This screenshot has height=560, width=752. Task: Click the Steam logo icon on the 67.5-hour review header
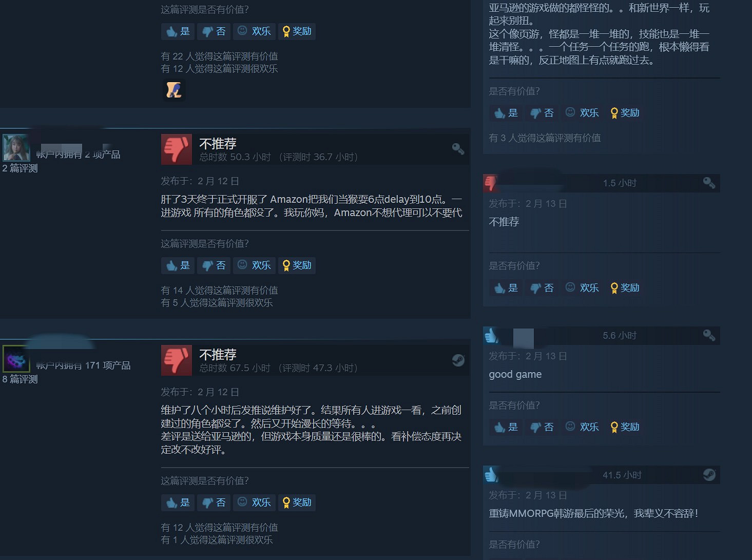pyautogui.click(x=458, y=360)
